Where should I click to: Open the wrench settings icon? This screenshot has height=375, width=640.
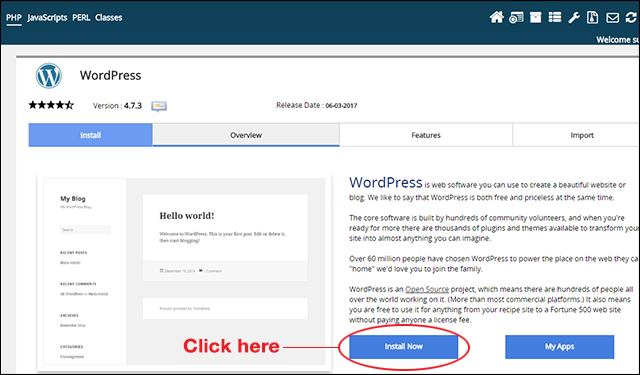574,18
